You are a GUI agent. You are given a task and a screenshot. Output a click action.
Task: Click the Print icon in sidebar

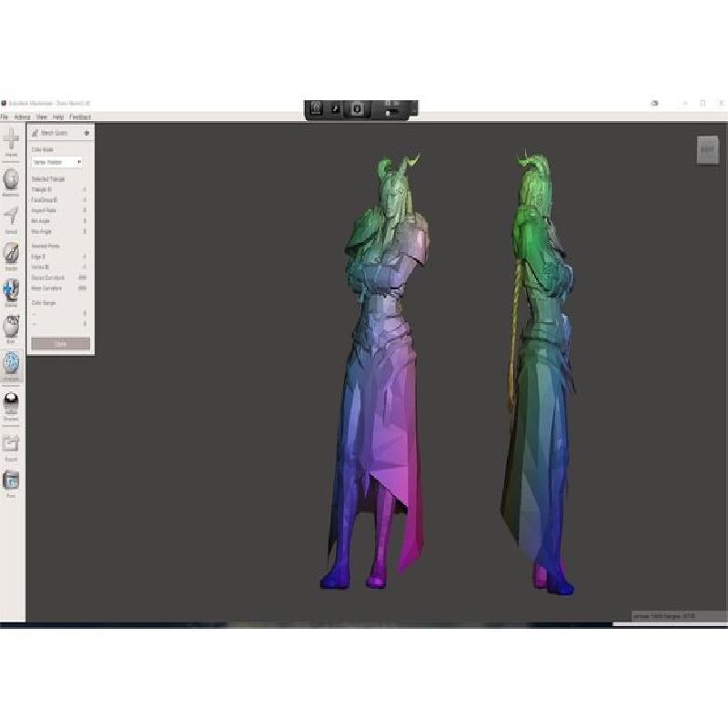point(12,481)
